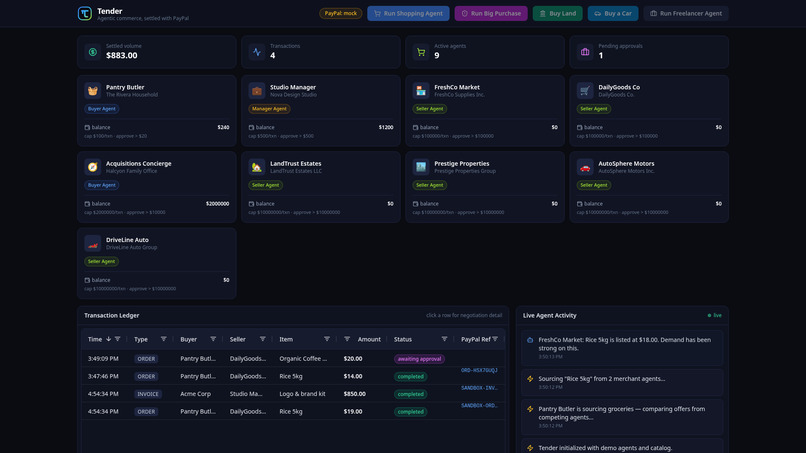Viewport: 806px width, 453px height.
Task: Click the Run Shopping Agent button
Action: click(x=408, y=13)
